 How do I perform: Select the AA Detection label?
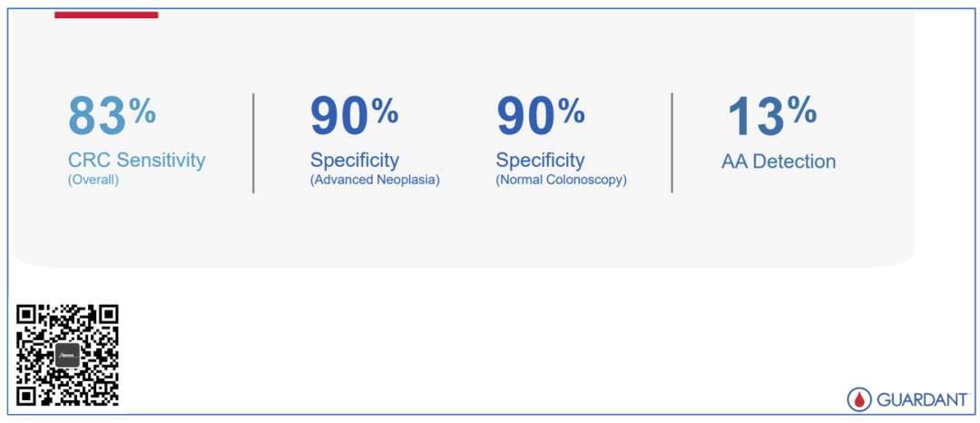pos(779,162)
